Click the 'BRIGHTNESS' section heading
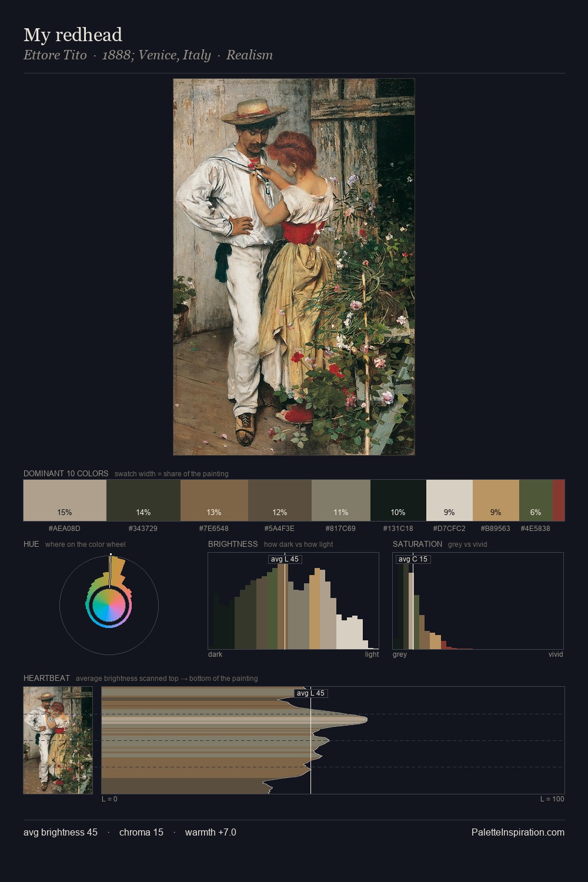Image resolution: width=588 pixels, height=882 pixels. [233, 544]
